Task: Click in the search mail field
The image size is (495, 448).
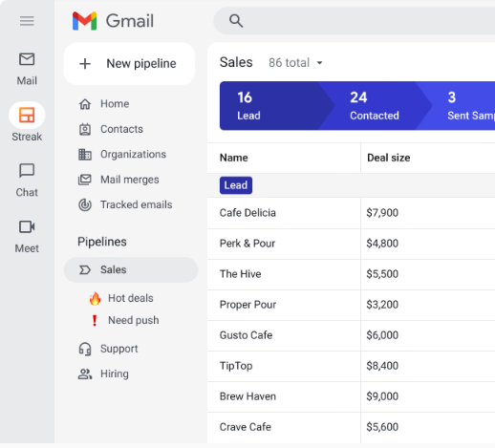Action: click(366, 21)
